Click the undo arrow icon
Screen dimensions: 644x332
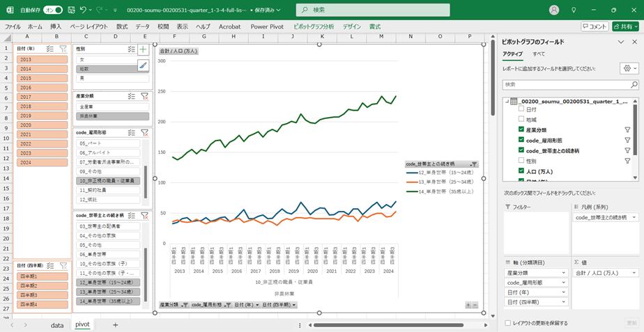[x=84, y=10]
